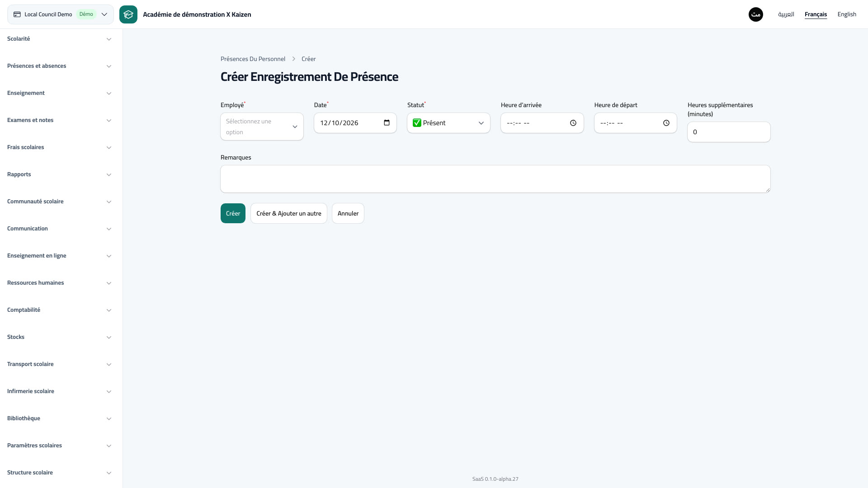Image resolution: width=868 pixels, height=488 pixels.
Task: Click into the Remarques text area
Action: (x=495, y=179)
